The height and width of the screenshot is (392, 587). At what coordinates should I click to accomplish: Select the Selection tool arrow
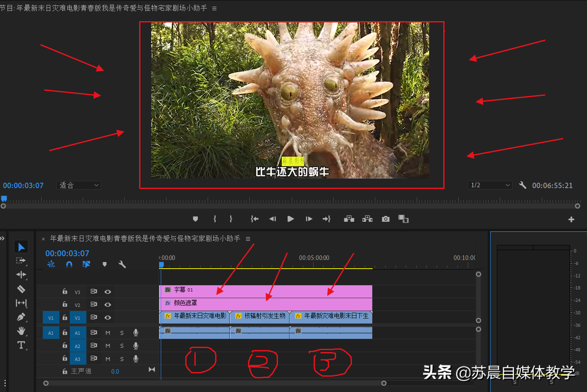tap(21, 247)
